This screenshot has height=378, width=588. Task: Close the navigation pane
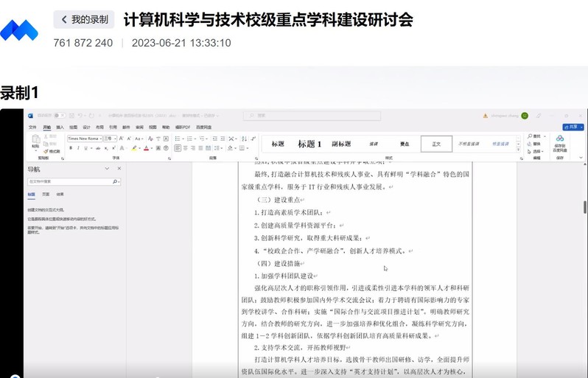coord(119,169)
